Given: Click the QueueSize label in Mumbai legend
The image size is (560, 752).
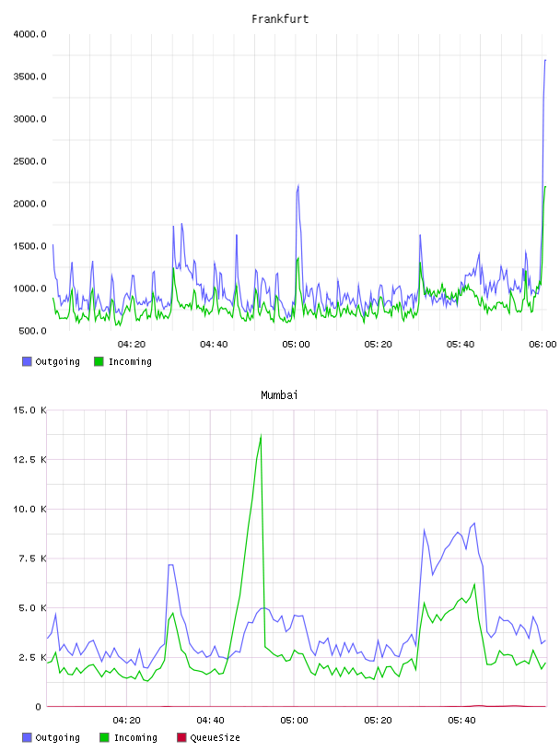Looking at the screenshot, I should click(x=215, y=737).
